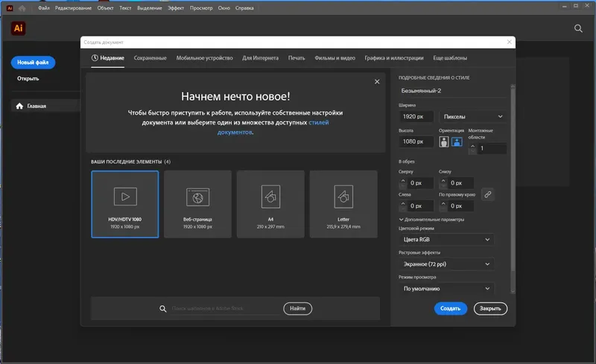
Task: Increase the artboards count stepper
Action: pos(472,146)
